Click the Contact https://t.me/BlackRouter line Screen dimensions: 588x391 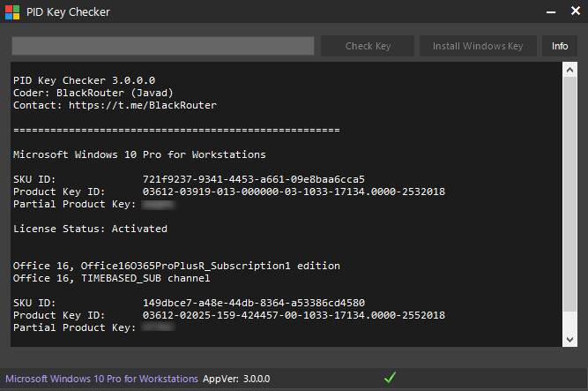coord(115,105)
